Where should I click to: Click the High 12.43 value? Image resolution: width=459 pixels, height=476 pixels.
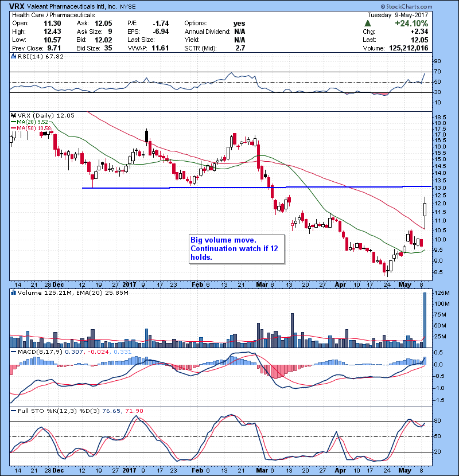coord(52,32)
